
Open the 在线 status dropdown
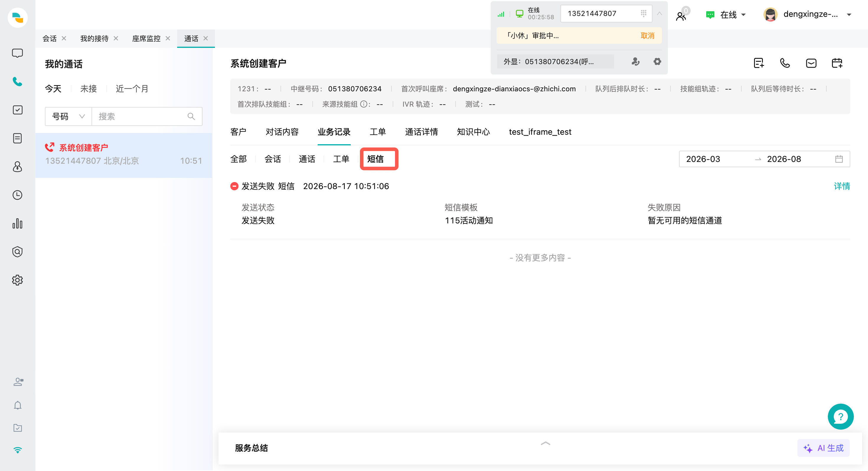pos(726,15)
